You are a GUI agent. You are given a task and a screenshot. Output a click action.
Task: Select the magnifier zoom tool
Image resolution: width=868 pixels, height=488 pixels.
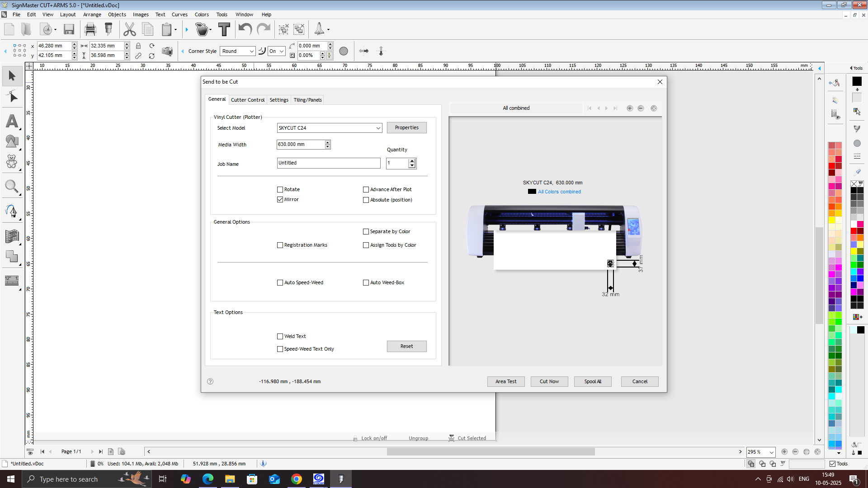tap(12, 186)
